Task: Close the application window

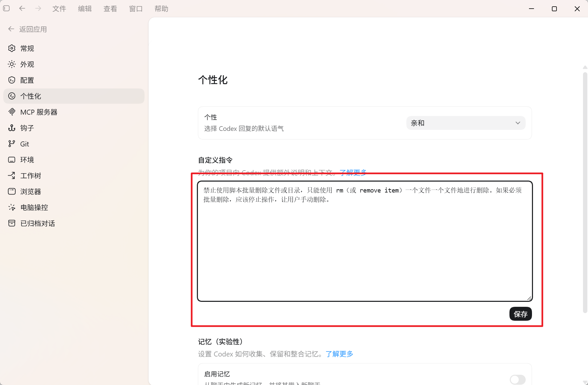Action: pos(577,9)
